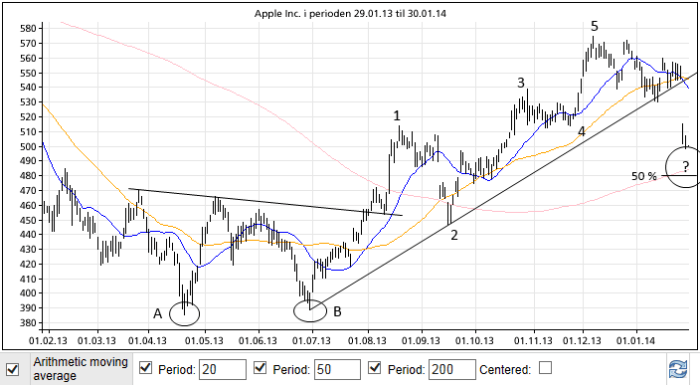700x385 pixels.
Task: Click the chart title Apple Inc. i perioden
Action: click(x=350, y=13)
